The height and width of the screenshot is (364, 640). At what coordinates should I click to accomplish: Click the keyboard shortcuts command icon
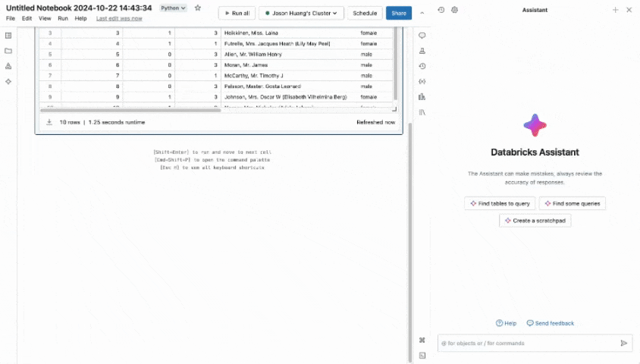(422, 340)
